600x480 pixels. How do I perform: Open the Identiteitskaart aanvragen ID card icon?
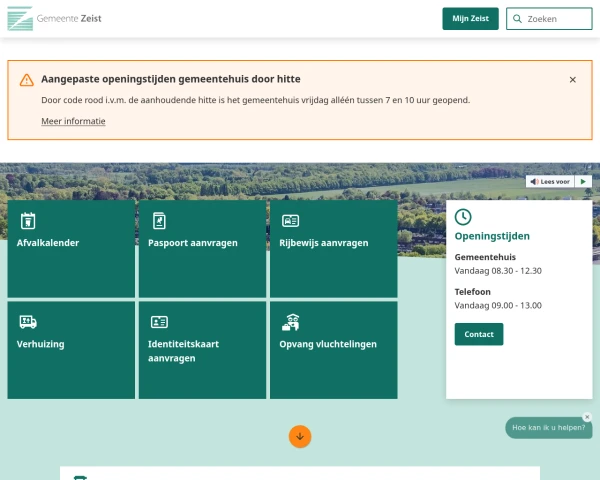(159, 322)
